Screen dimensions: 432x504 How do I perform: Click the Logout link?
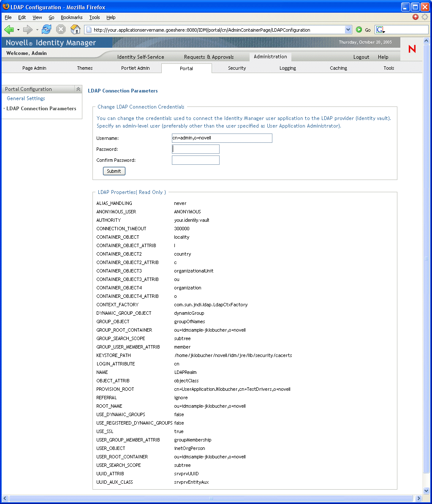coord(361,57)
